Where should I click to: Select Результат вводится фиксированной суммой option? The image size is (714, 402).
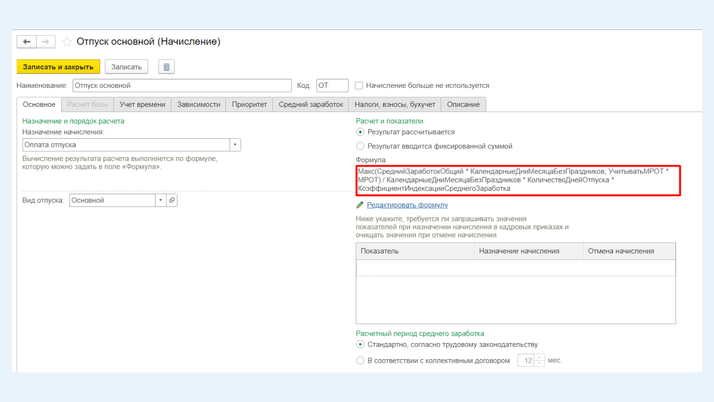tap(360, 146)
